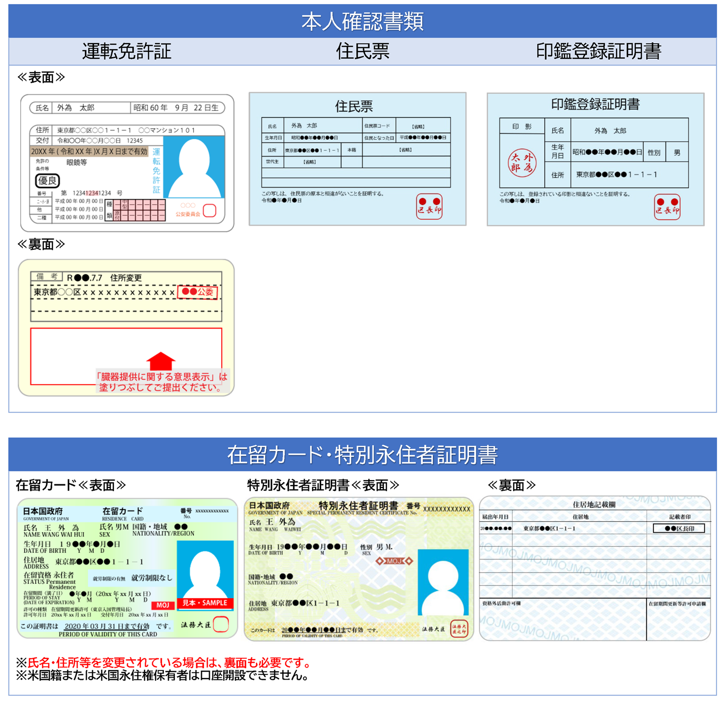This screenshot has width=728, height=702.
Task: Click the red 法務大臣之印 seal stamp
Action: point(459,629)
